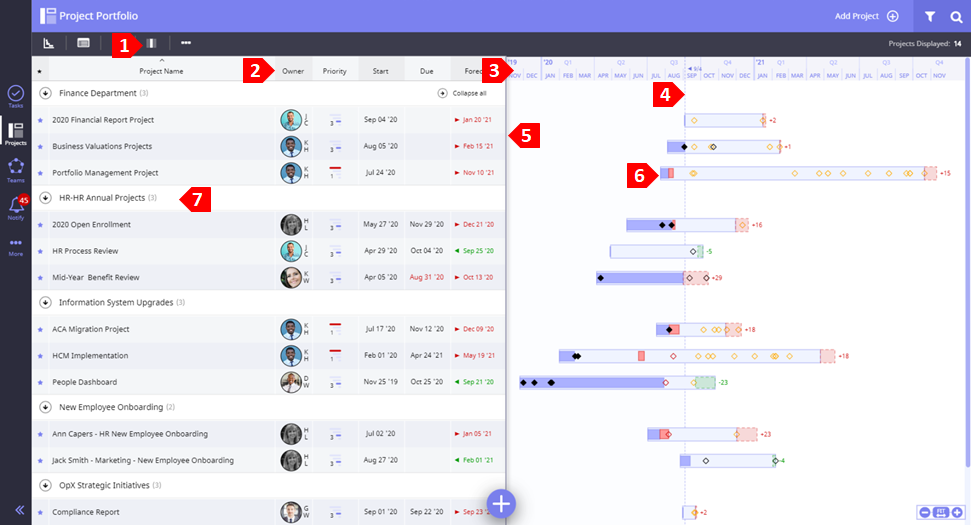Viewport: 971px width, 525px height.
Task: Open the Tasks sidebar section
Action: (16, 96)
